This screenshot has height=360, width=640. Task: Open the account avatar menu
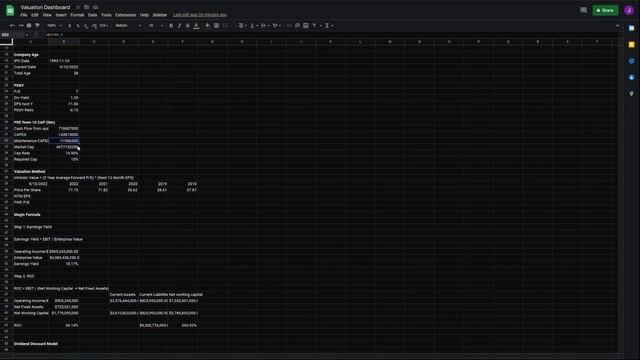click(x=629, y=10)
